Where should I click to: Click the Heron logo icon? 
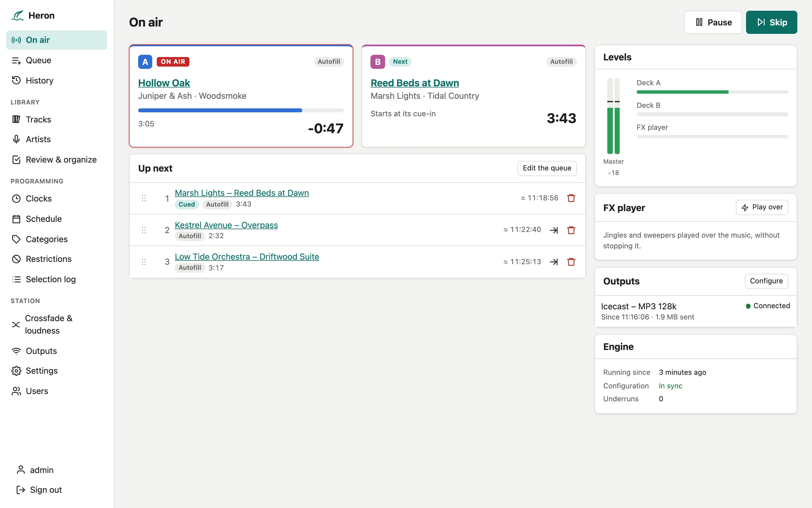click(17, 16)
